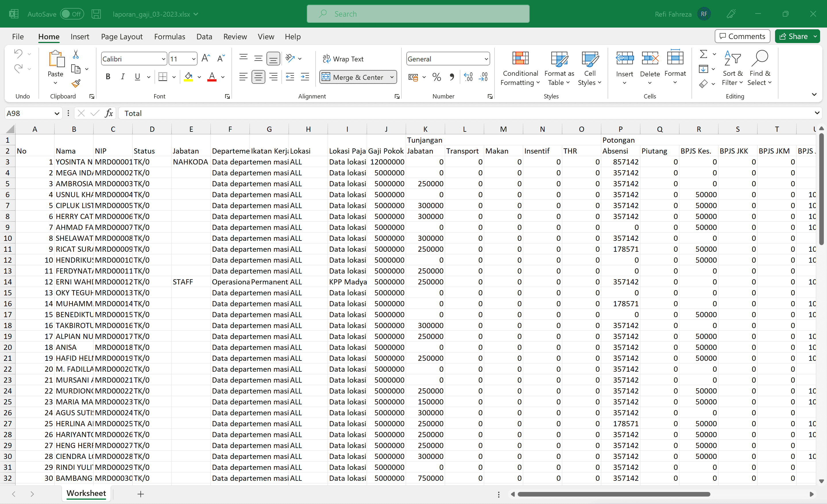
Task: Click the Search box in title bar
Action: click(418, 14)
